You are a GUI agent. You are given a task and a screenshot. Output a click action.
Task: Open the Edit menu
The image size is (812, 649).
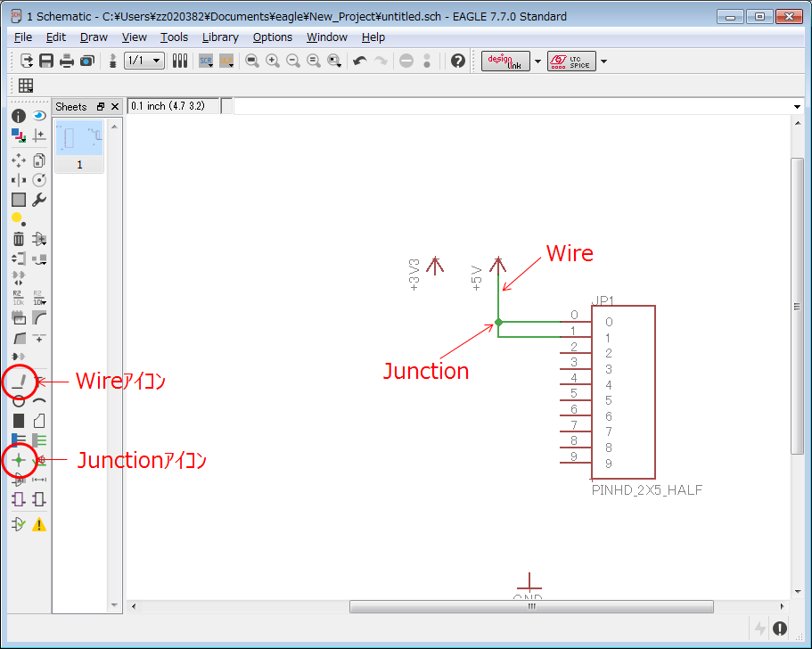click(x=56, y=37)
